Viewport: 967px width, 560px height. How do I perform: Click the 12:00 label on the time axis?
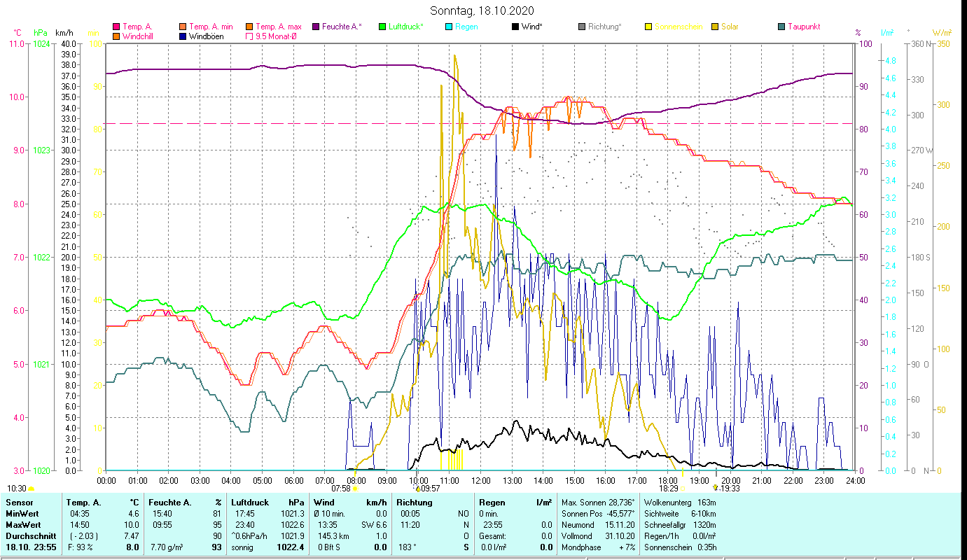[481, 480]
